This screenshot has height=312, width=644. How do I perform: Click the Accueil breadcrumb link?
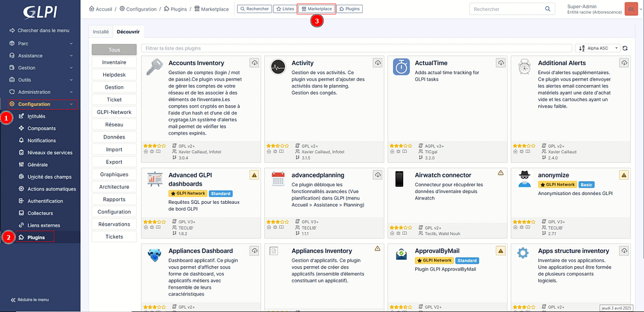coord(104,9)
